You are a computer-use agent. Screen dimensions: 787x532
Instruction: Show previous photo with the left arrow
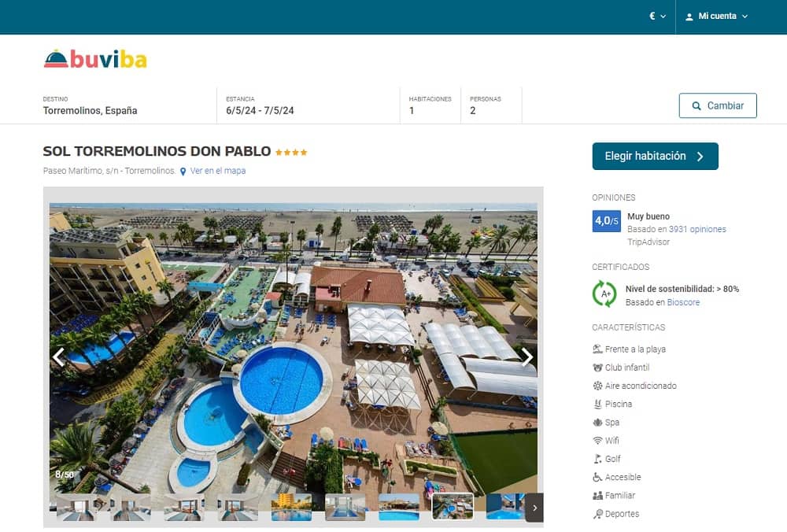[x=59, y=357]
